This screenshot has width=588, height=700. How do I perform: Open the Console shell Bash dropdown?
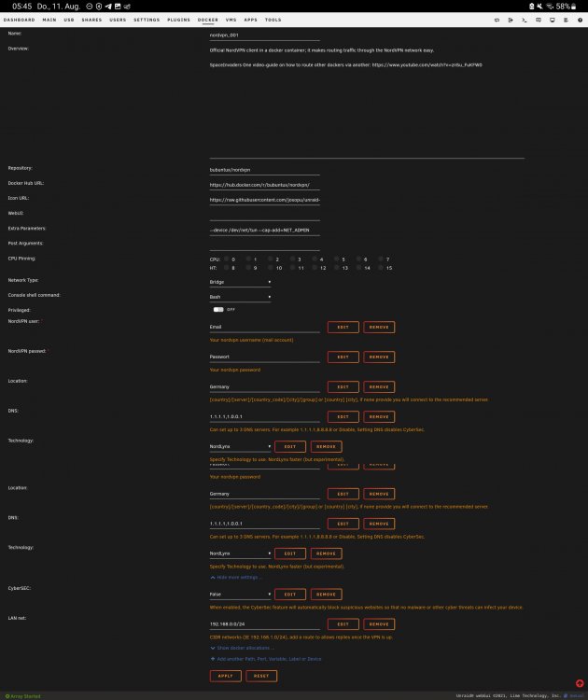point(240,297)
